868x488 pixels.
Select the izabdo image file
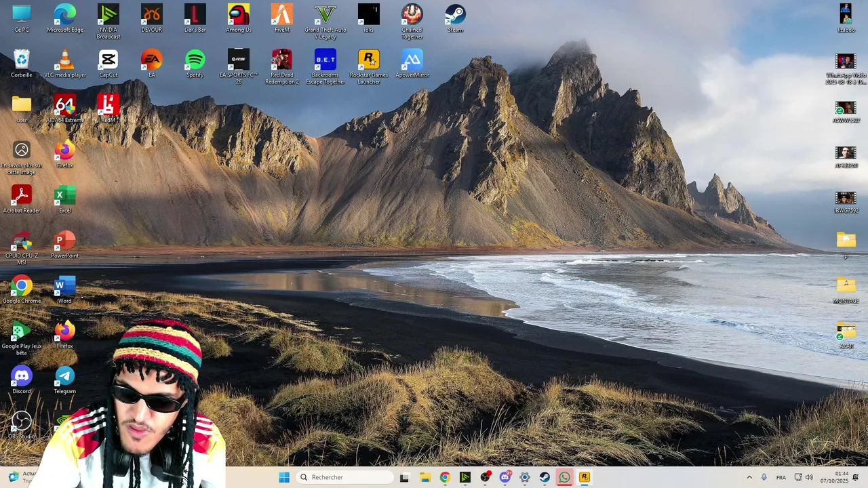[846, 18]
